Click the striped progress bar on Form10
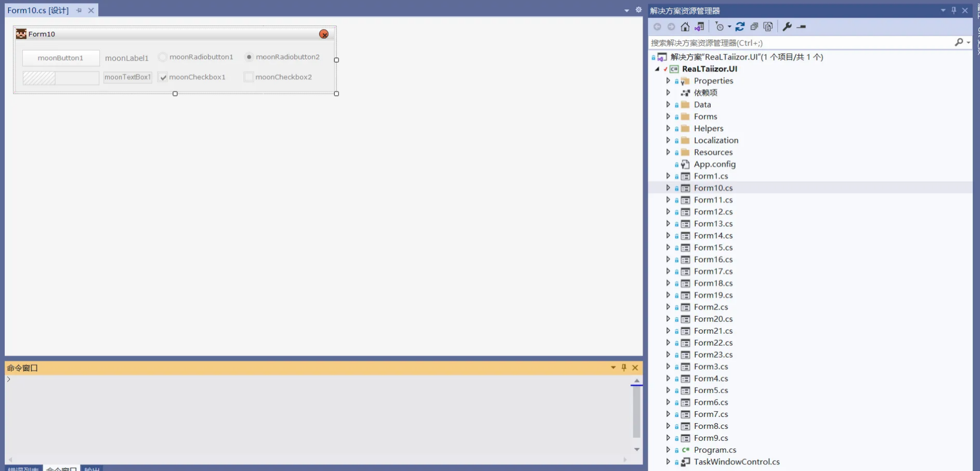This screenshot has height=471, width=980. 61,78
